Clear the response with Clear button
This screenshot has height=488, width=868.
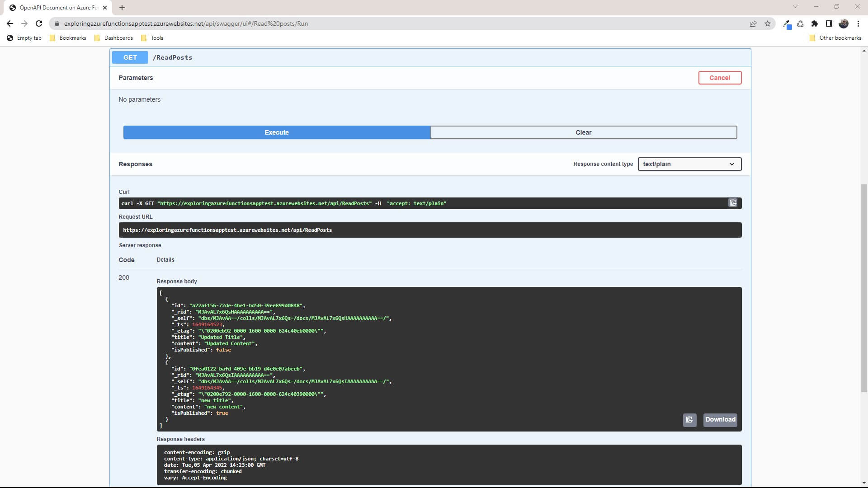(x=584, y=132)
